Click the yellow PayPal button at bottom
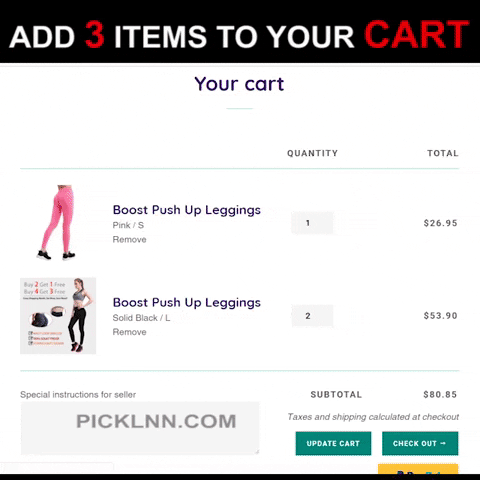The width and height of the screenshot is (480, 480). [418, 469]
